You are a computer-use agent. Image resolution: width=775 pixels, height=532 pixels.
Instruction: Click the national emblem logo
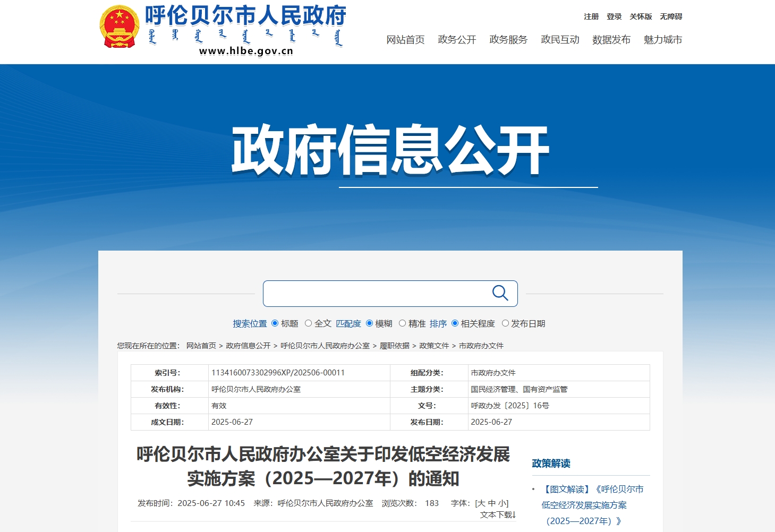[119, 27]
